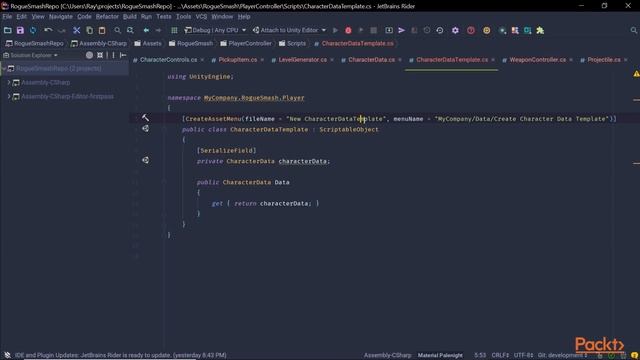Click Assembly-CSharp label in status bar
The width and height of the screenshot is (640, 360).
click(x=387, y=355)
